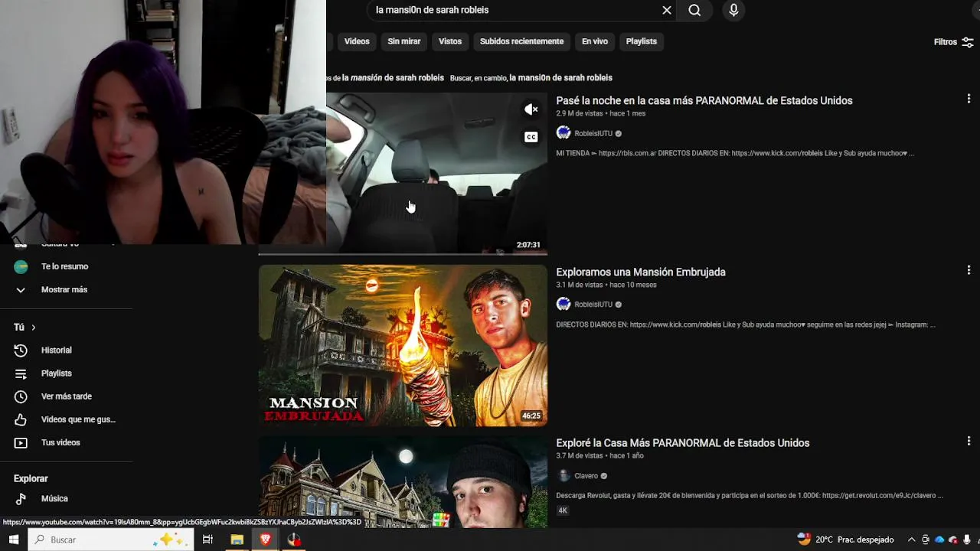Screen dimensions: 980x551
Task: Click the magnifier search button
Action: (694, 10)
